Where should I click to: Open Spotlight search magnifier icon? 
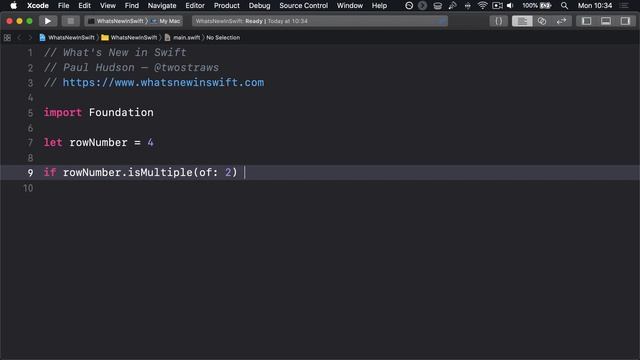(564, 5)
